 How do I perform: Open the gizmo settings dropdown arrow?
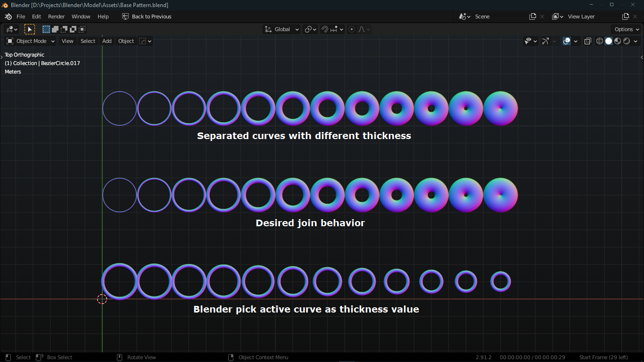coord(554,41)
